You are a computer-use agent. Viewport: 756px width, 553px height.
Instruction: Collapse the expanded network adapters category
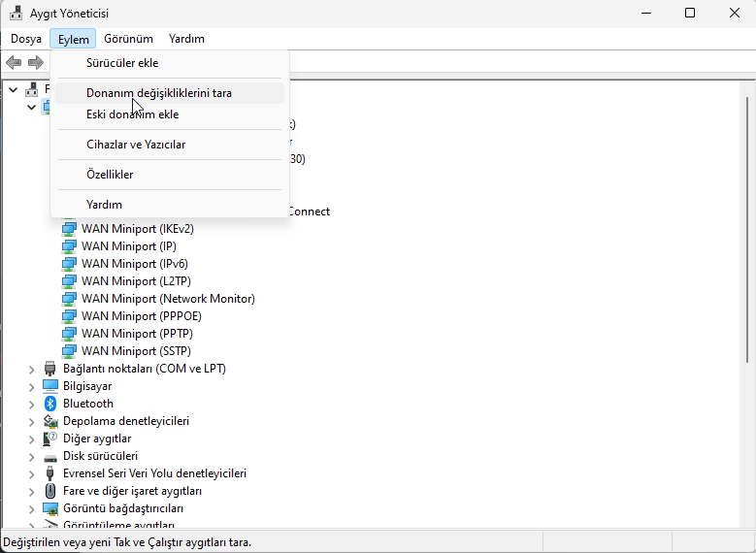tap(31, 107)
